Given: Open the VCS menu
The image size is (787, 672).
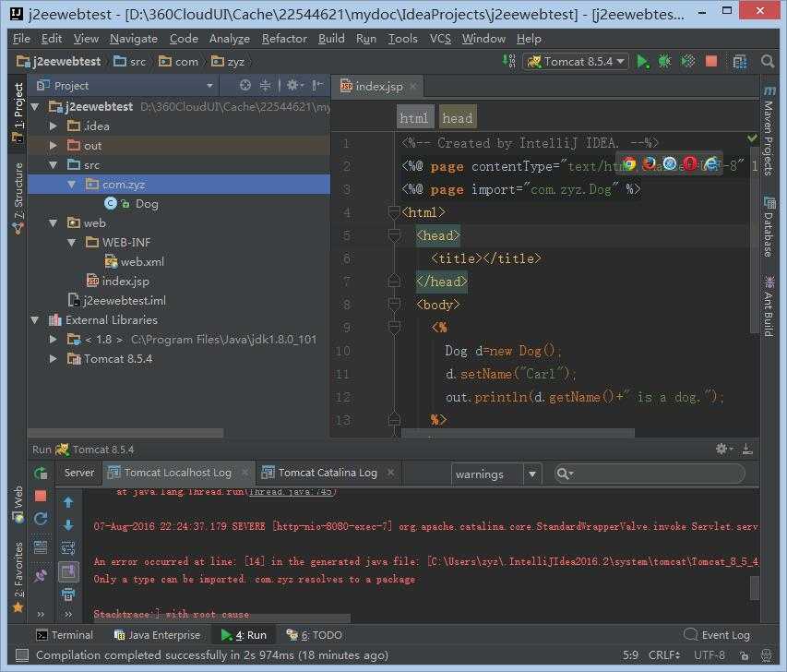Looking at the screenshot, I should [x=440, y=39].
